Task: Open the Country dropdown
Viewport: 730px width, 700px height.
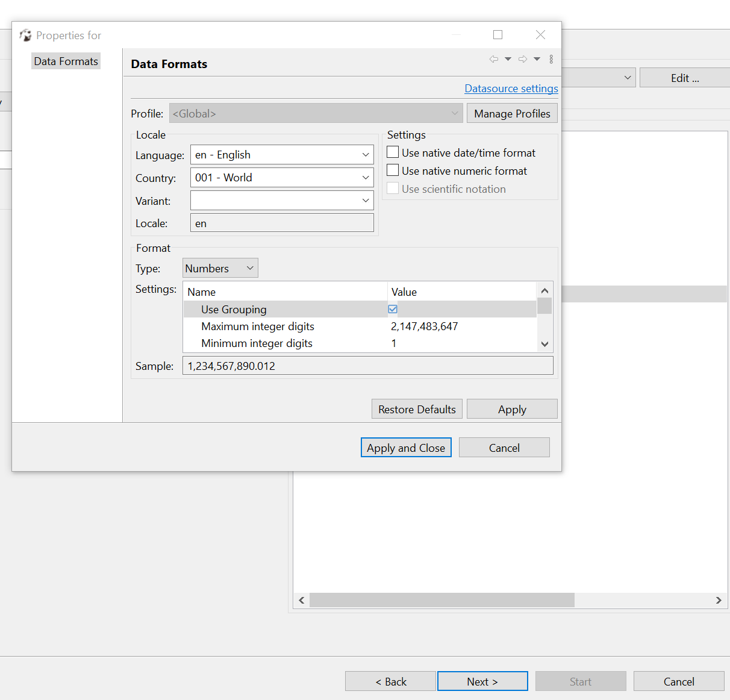Action: [x=366, y=177]
